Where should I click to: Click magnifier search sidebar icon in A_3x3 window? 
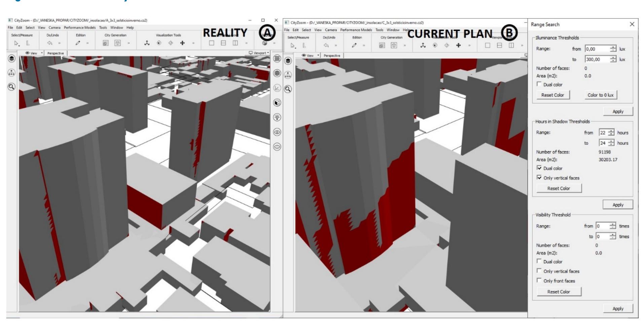coord(11,87)
